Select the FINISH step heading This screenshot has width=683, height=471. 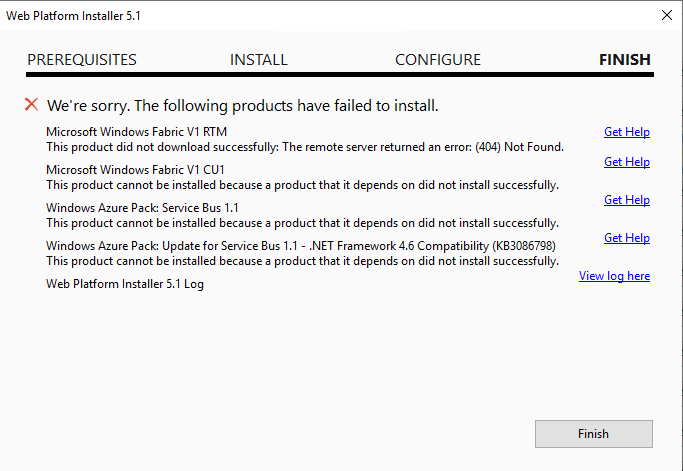click(x=625, y=59)
